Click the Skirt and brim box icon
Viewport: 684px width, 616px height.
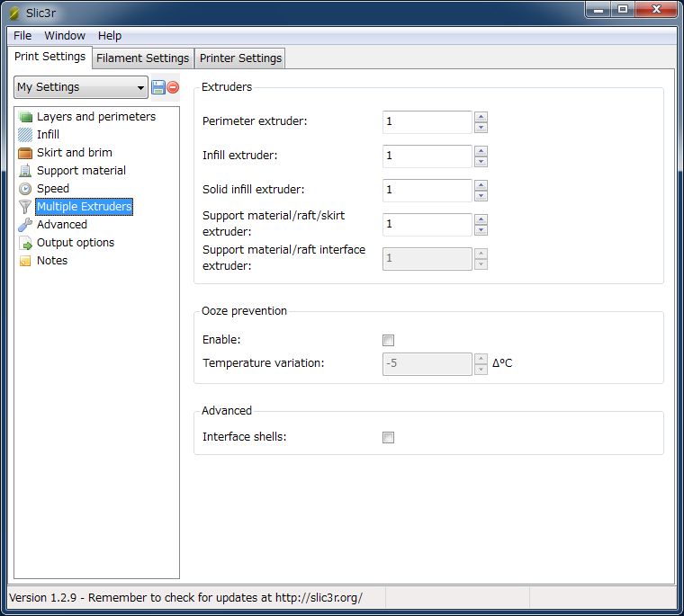25,153
